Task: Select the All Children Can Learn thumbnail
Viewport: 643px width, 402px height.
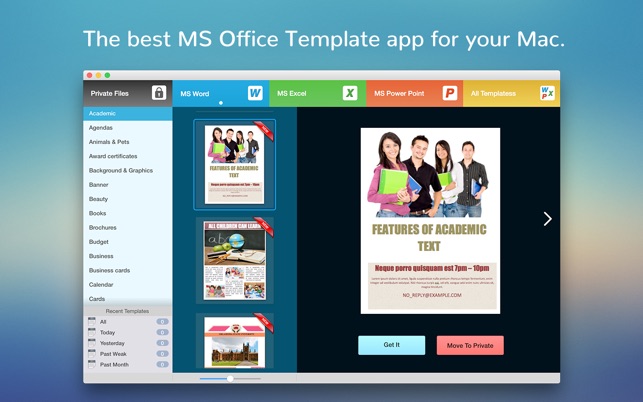Action: pos(235,260)
